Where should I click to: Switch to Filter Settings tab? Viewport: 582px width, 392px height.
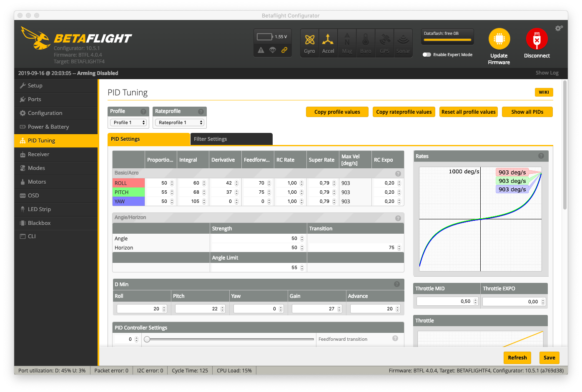231,139
